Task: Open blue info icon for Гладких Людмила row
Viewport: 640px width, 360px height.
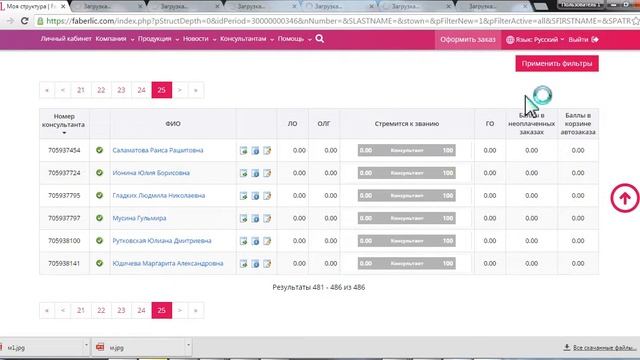Action: click(x=256, y=196)
